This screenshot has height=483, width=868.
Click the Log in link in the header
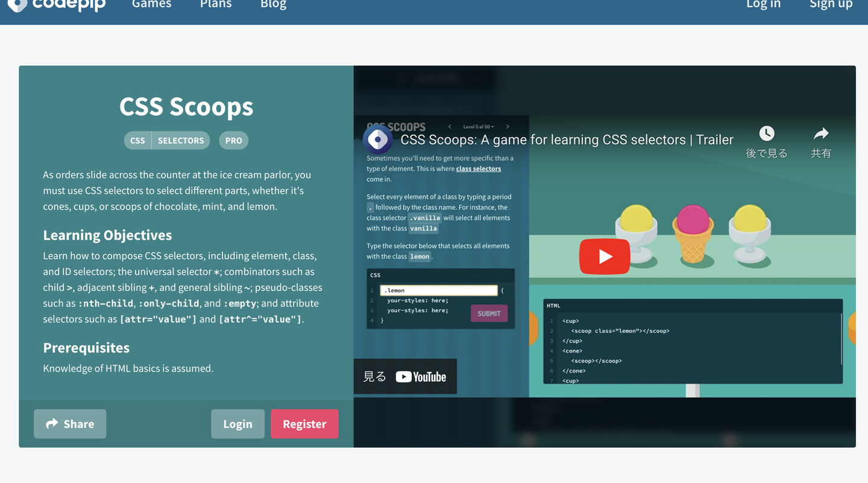point(763,4)
